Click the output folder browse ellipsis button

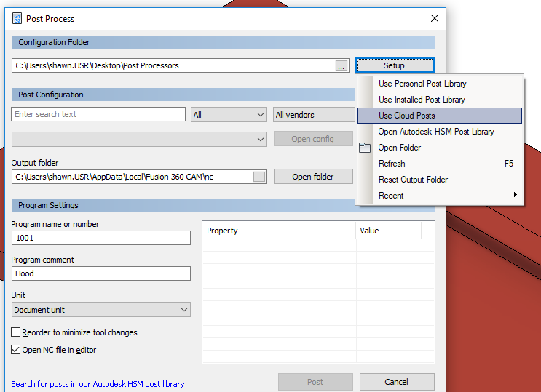coord(259,177)
